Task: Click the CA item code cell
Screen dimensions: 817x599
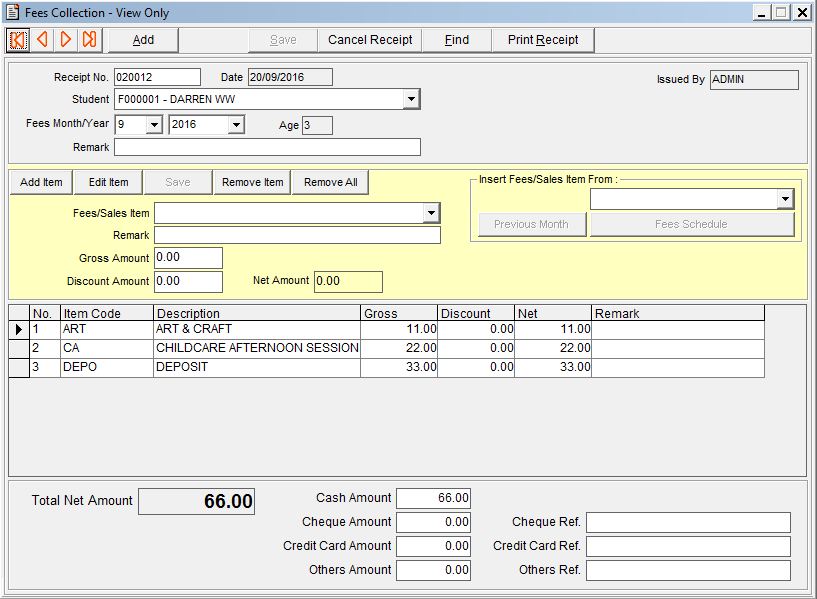Action: pyautogui.click(x=107, y=348)
